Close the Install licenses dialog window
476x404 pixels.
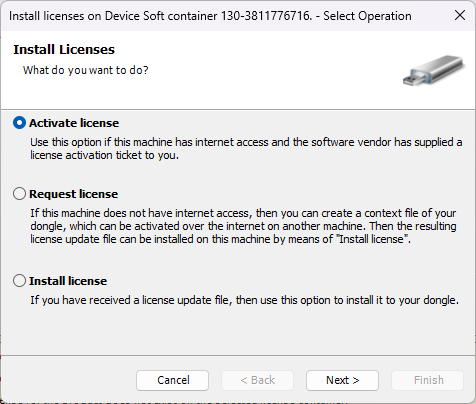pos(460,15)
